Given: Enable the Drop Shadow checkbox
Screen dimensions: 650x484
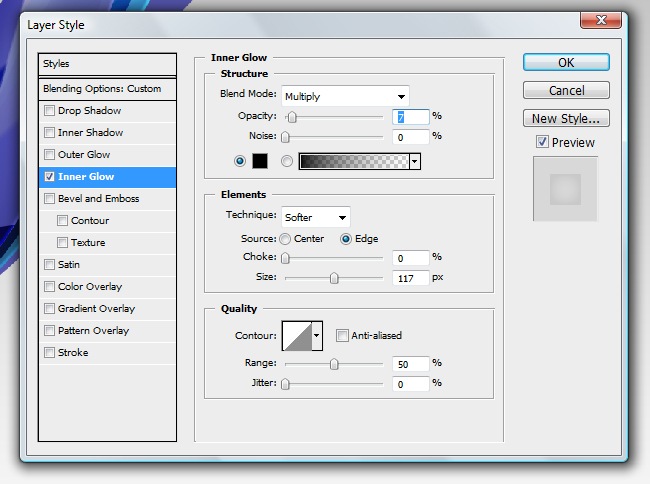Looking at the screenshot, I should click(x=50, y=111).
